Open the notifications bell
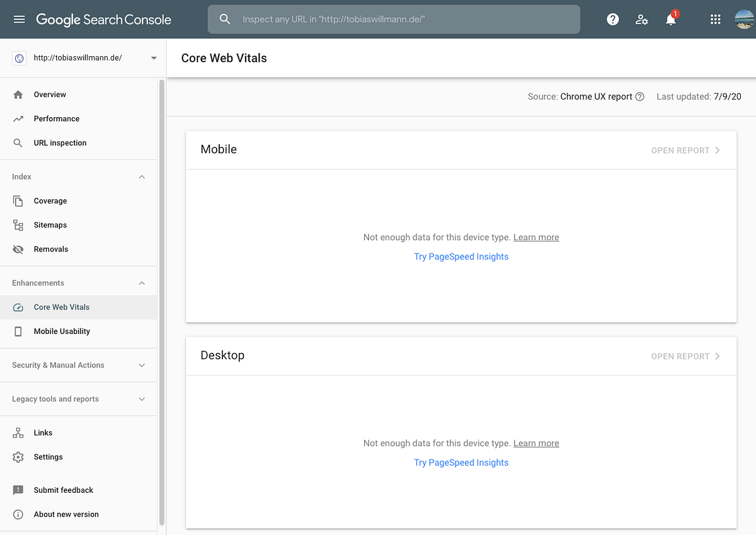This screenshot has width=756, height=535. (x=671, y=20)
